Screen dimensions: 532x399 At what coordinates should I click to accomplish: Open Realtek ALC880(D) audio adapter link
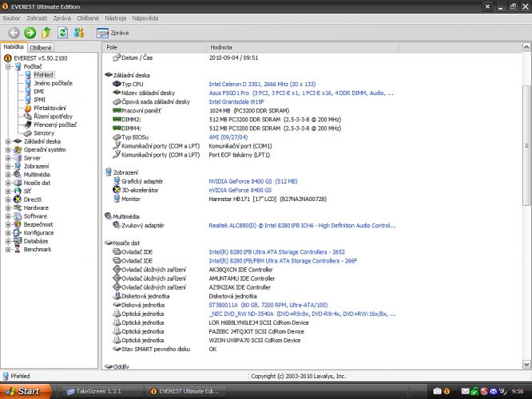pyautogui.click(x=302, y=225)
